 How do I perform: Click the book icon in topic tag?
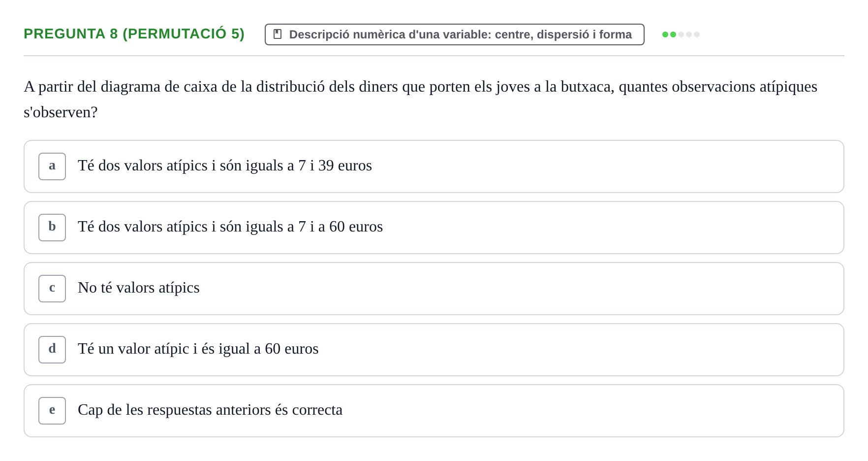pos(278,34)
